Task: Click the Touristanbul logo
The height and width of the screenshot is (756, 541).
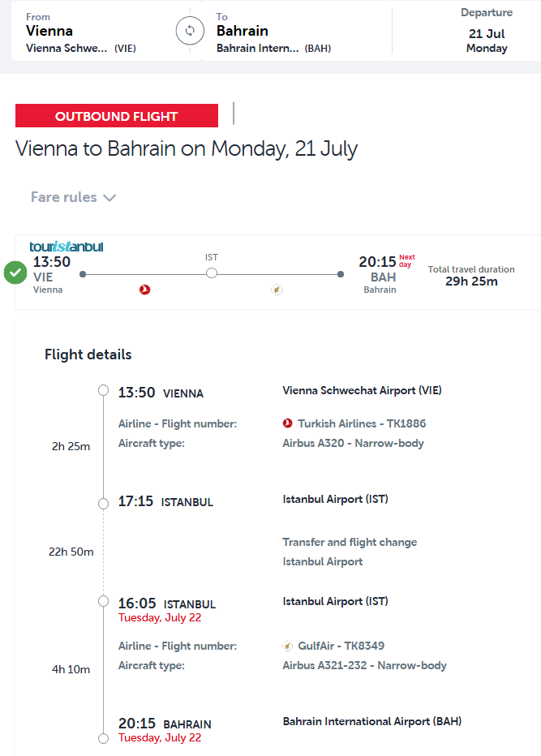Action: pos(67,247)
